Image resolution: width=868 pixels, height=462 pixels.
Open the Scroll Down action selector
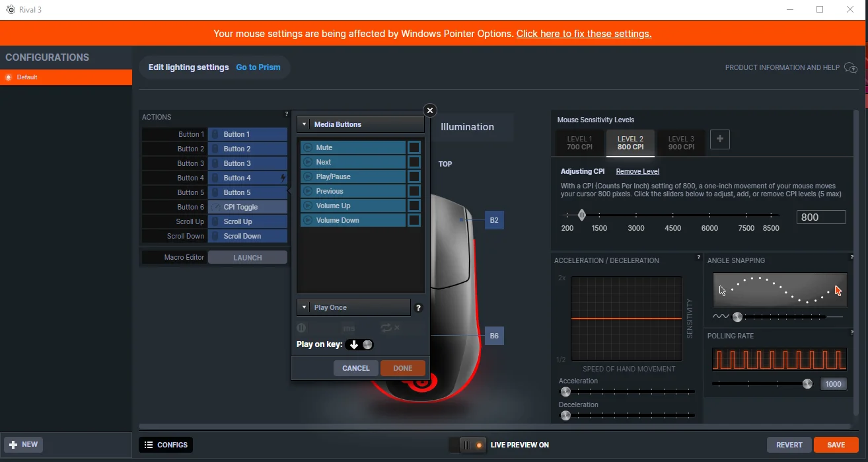click(248, 236)
